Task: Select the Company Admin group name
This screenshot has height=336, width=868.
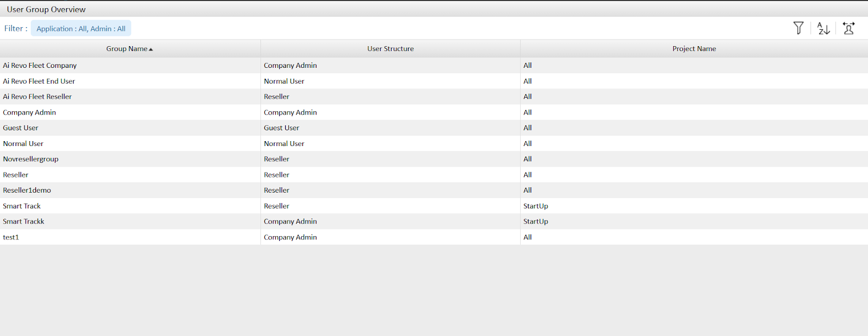Action: click(x=29, y=112)
